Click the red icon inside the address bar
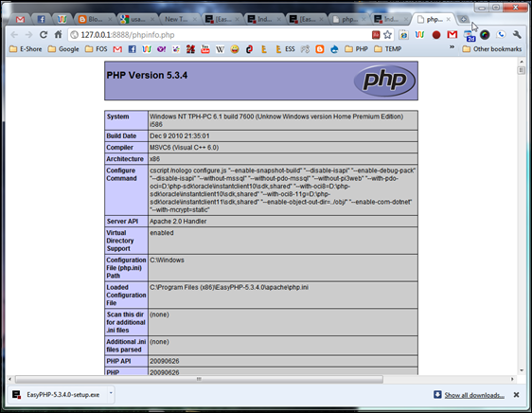This screenshot has width=532, height=413. (x=376, y=35)
